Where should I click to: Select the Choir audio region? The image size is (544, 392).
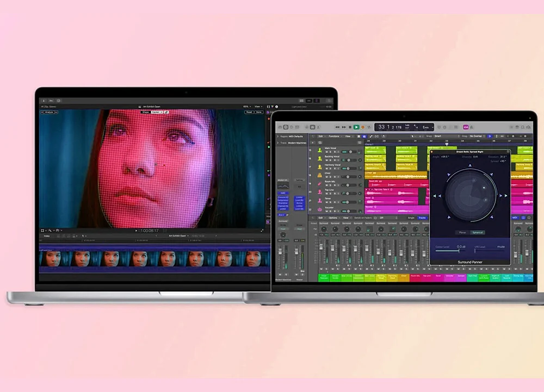click(396, 175)
